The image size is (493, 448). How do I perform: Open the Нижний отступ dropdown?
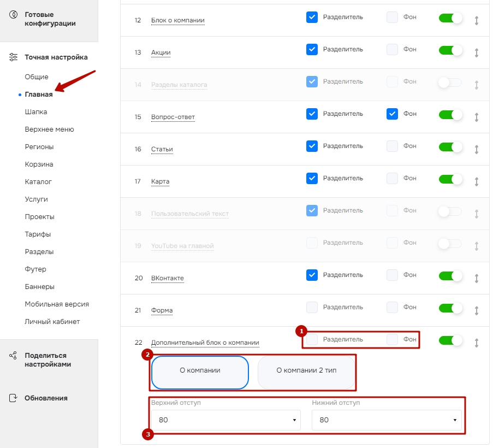pos(387,420)
